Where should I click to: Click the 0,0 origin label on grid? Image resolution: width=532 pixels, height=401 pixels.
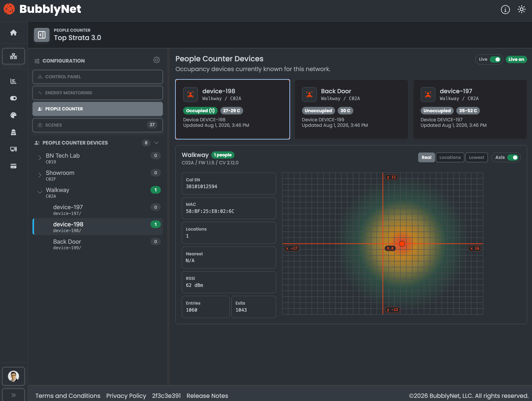390,248
